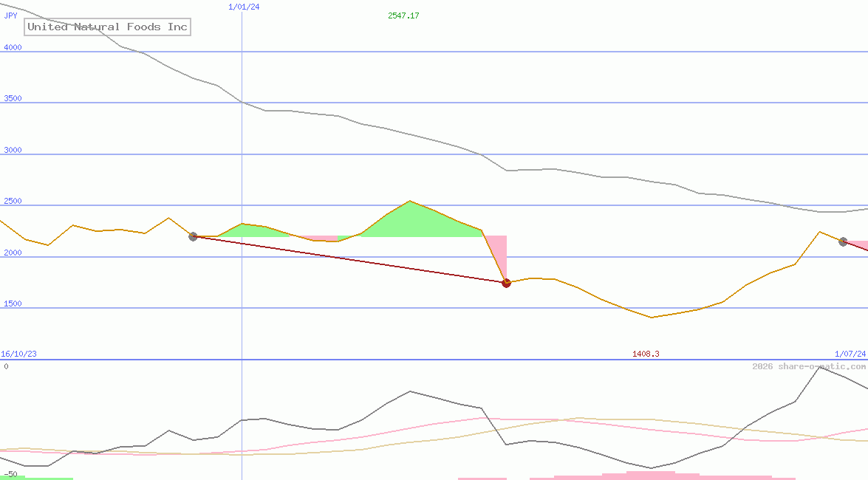This screenshot has height=480, width=868.
Task: Select the 1500 price axis label
Action: (13, 304)
